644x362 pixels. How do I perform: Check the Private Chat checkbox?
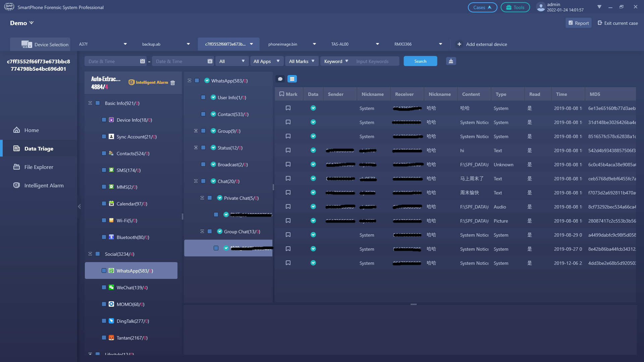pos(210,198)
